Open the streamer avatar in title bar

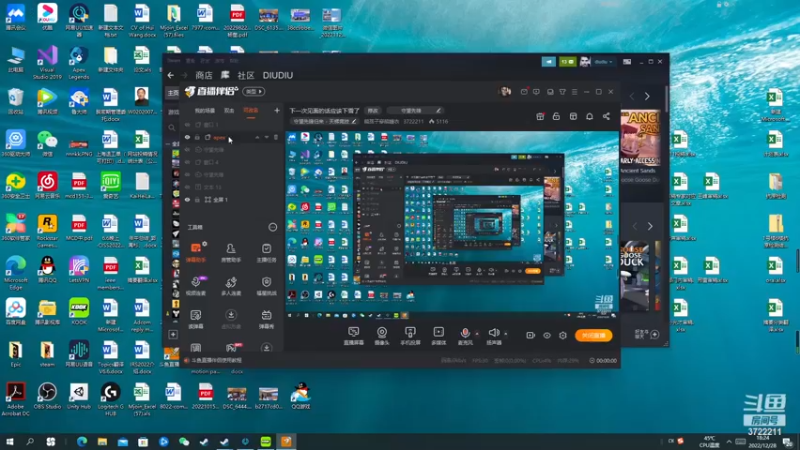pyautogui.click(x=506, y=91)
